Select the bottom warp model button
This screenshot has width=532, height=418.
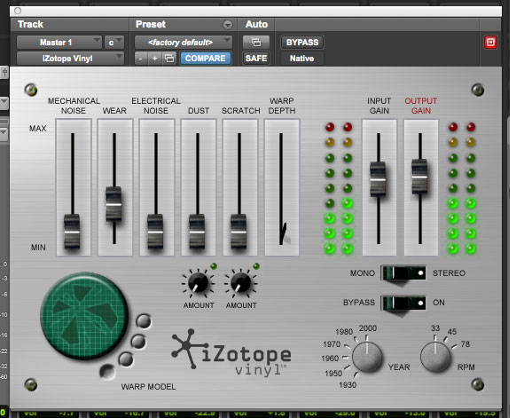pos(107,371)
